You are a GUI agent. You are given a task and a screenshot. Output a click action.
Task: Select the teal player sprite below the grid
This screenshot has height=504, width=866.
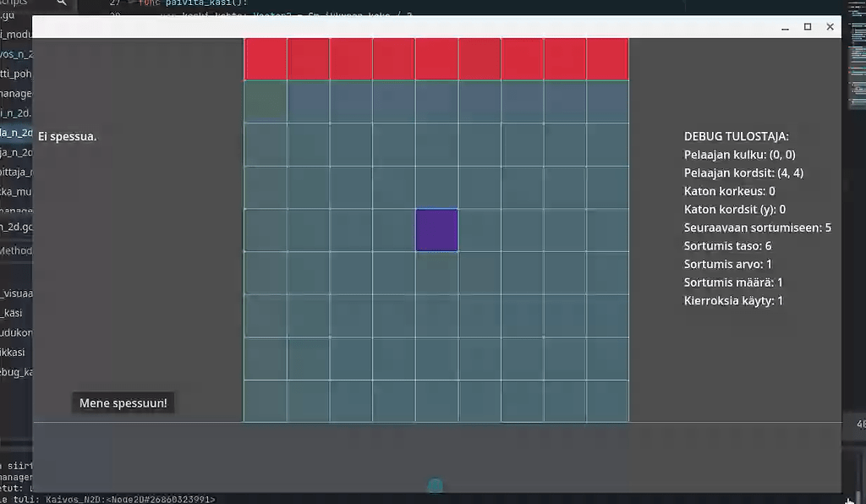coord(435,485)
